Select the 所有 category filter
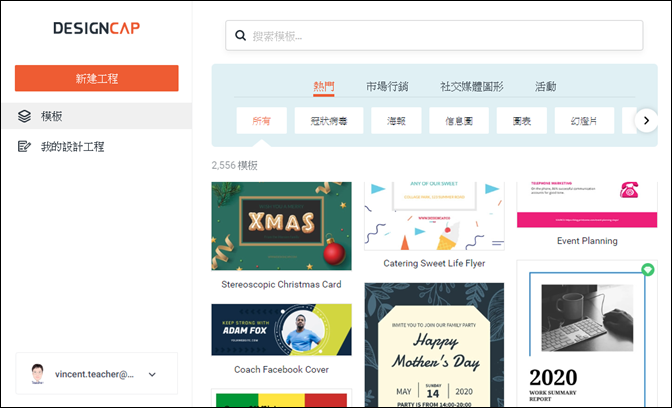672x408 pixels. [x=261, y=121]
